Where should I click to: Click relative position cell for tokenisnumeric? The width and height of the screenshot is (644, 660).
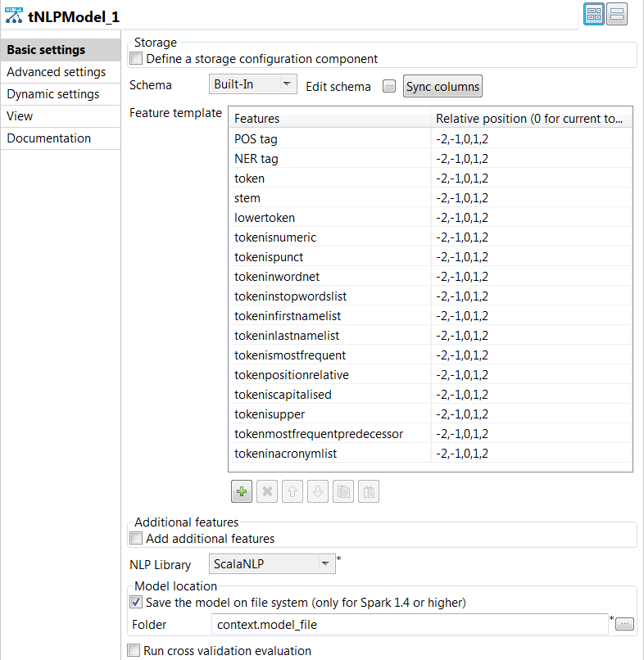point(531,237)
